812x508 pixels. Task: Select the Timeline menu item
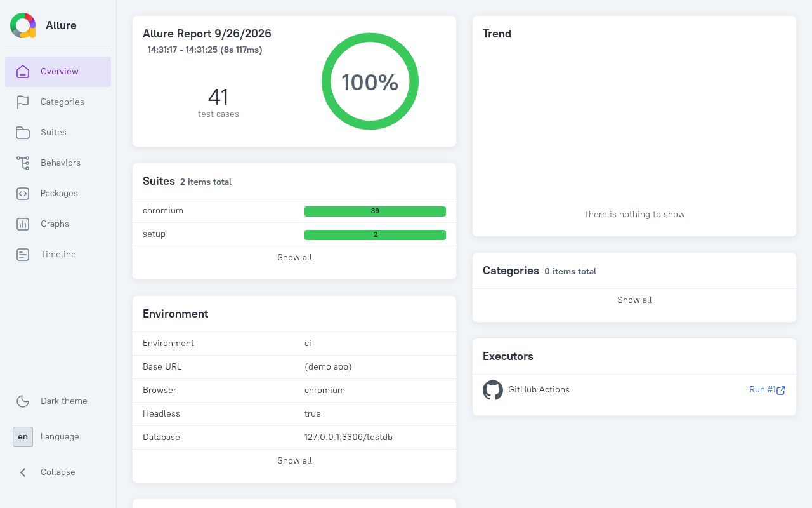click(58, 255)
